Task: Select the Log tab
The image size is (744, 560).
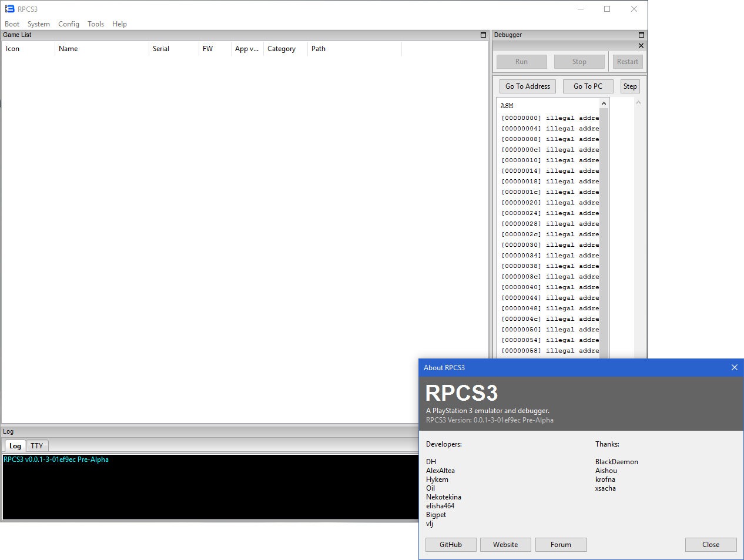Action: (x=14, y=445)
